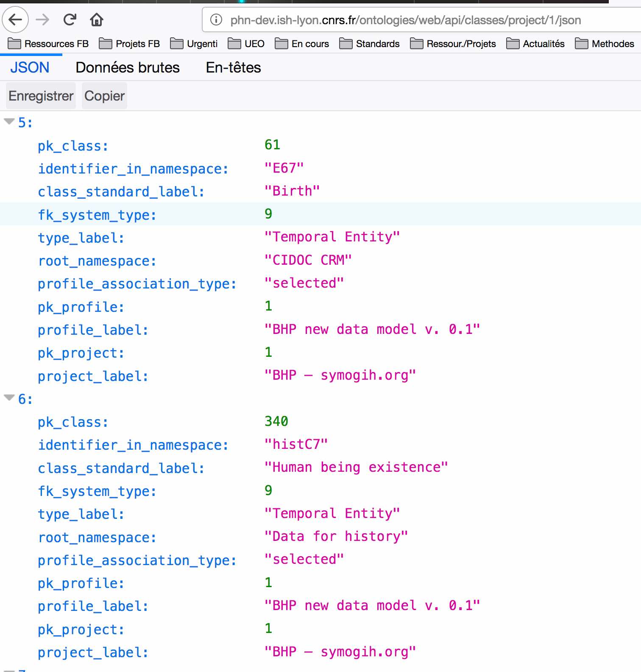Click the site information icon in address bar
The width and height of the screenshot is (641, 672).
click(x=216, y=20)
